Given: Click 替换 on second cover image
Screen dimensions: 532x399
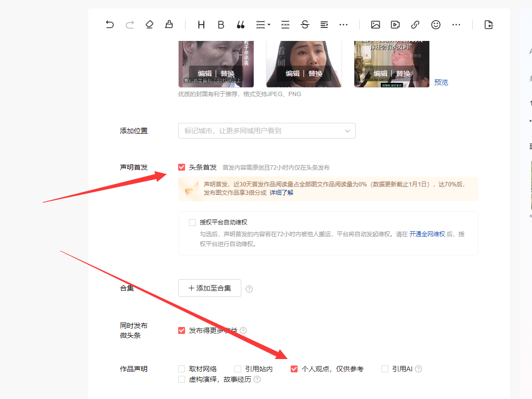Looking at the screenshot, I should pyautogui.click(x=315, y=73).
